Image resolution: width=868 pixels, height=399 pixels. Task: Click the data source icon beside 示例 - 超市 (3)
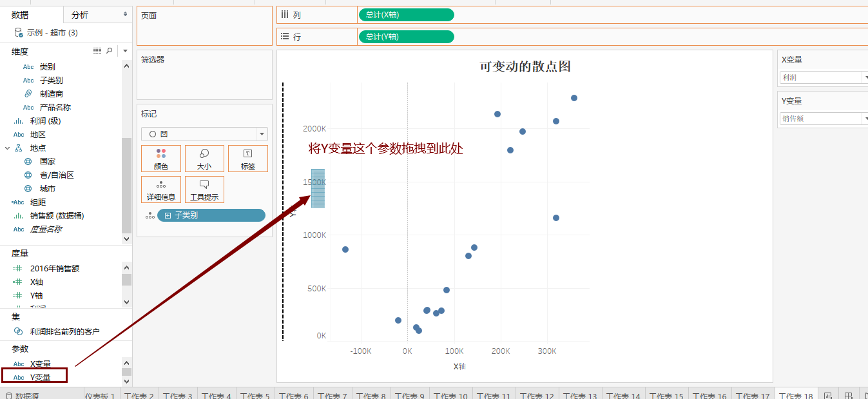tap(18, 32)
